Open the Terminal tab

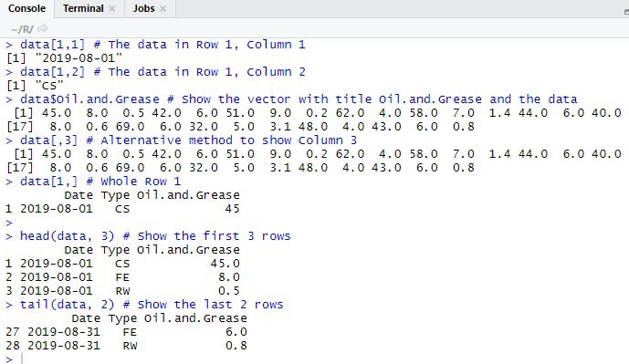(x=83, y=8)
